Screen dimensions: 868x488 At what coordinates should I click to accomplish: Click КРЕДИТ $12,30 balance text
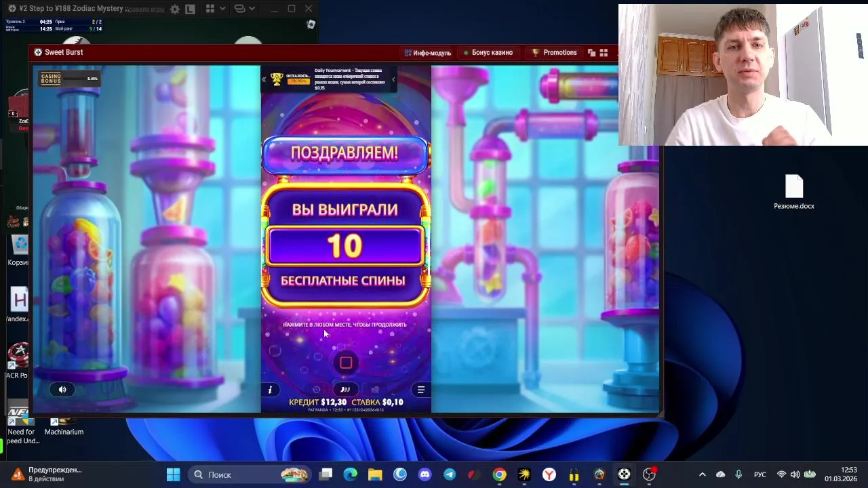pos(318,402)
